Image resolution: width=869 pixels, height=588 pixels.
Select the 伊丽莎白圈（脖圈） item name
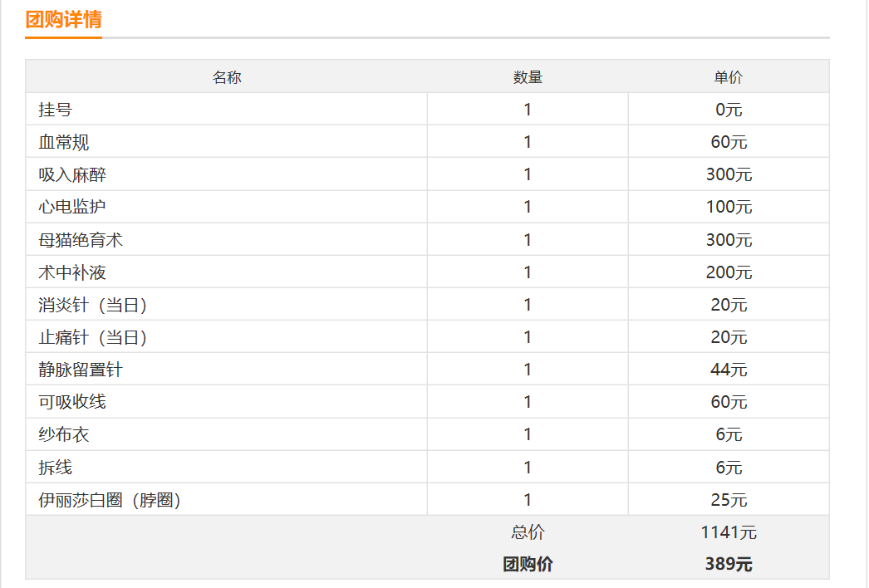tap(110, 500)
